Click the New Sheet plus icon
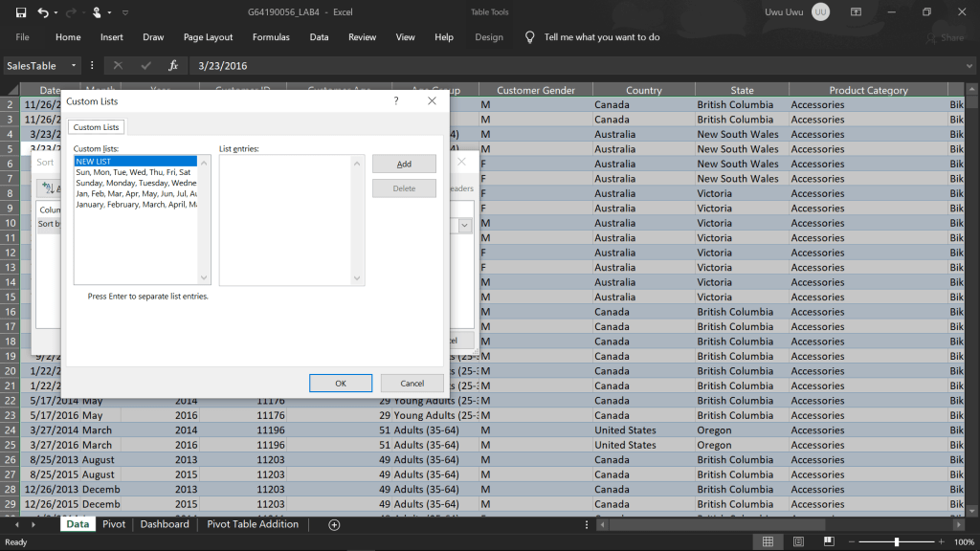980x551 pixels. pyautogui.click(x=334, y=524)
